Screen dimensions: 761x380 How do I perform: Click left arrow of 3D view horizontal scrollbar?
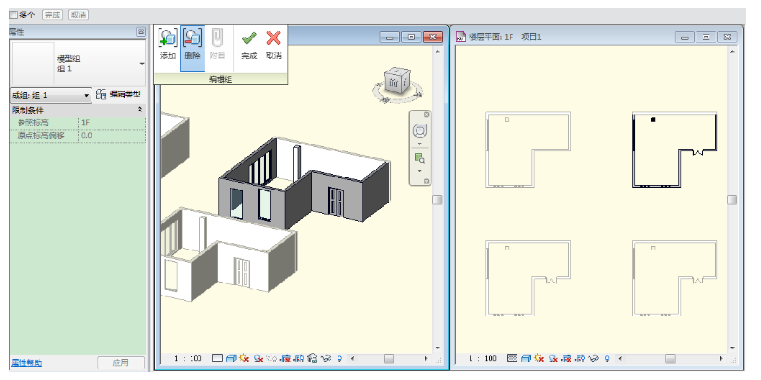point(353,359)
